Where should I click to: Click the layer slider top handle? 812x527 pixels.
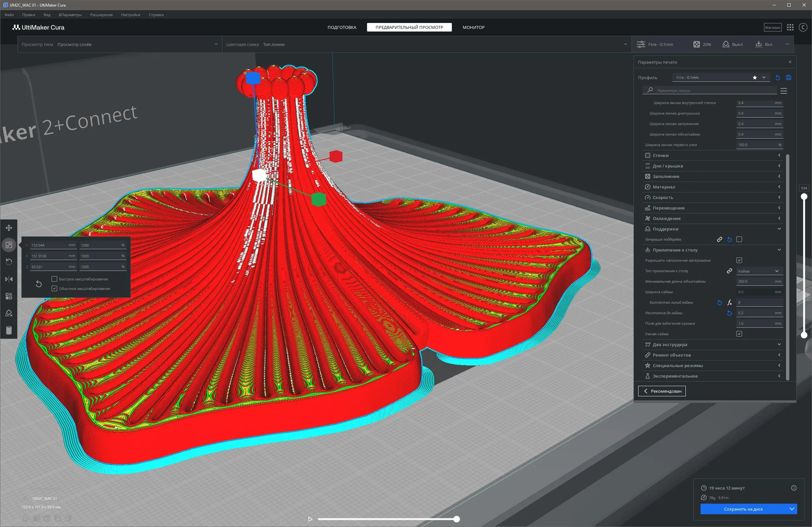click(x=804, y=197)
